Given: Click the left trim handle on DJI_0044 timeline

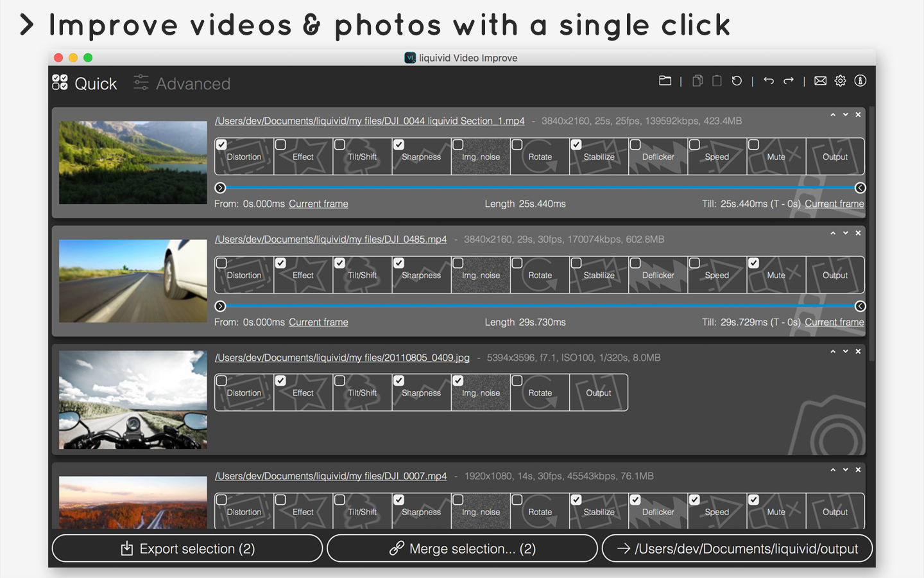Looking at the screenshot, I should [220, 188].
